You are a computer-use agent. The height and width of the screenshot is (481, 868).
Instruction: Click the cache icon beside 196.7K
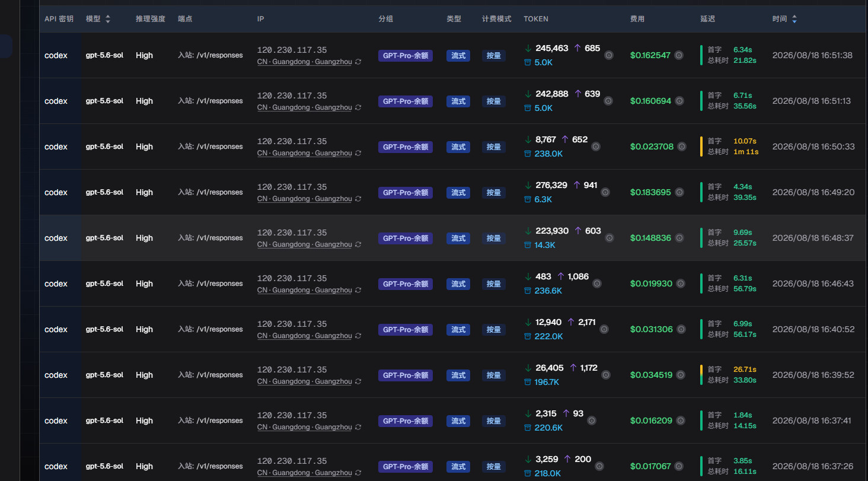(x=528, y=382)
